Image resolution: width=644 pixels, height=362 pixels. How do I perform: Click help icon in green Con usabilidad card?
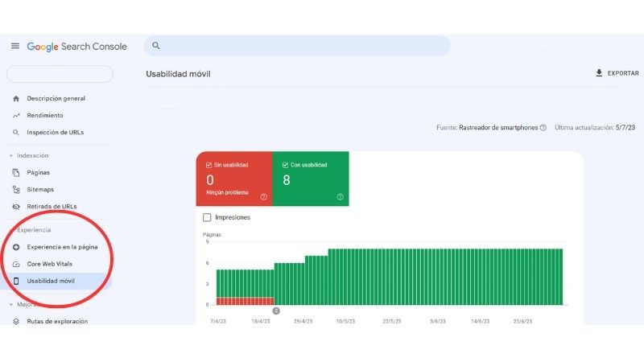pos(340,197)
